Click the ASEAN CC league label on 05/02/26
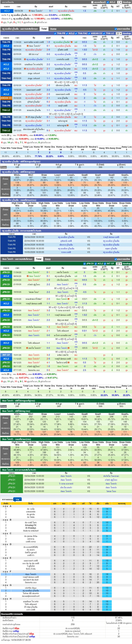 click(x=6, y=98)
